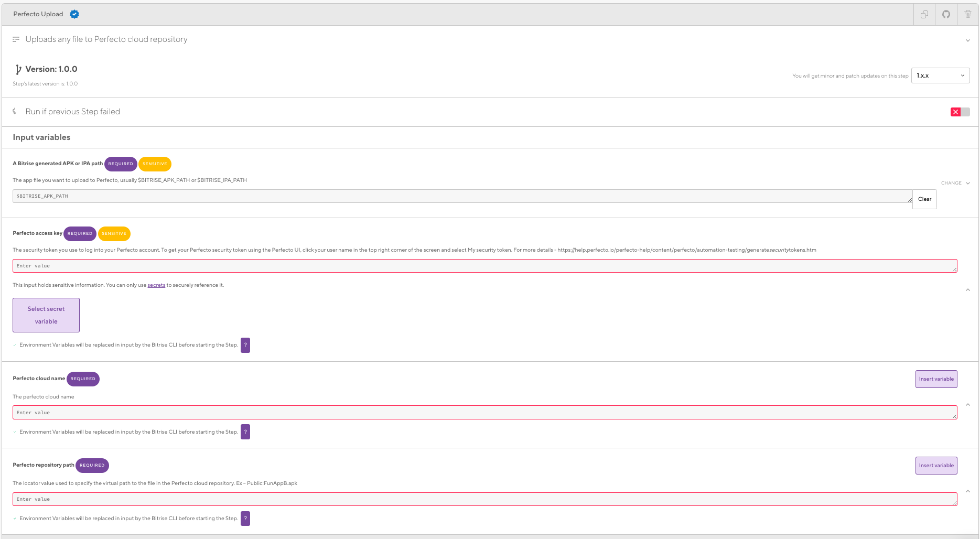
Task: Click the Run if previous Step failed icon
Action: (15, 111)
